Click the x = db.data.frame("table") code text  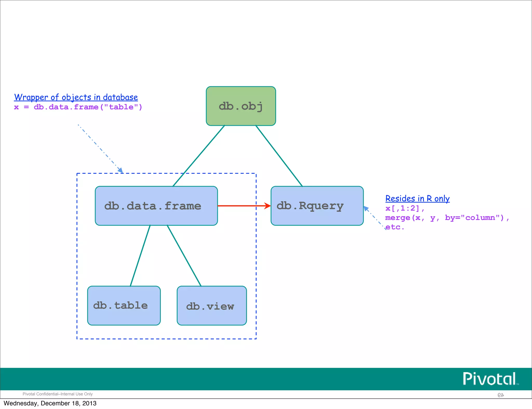[x=78, y=107]
